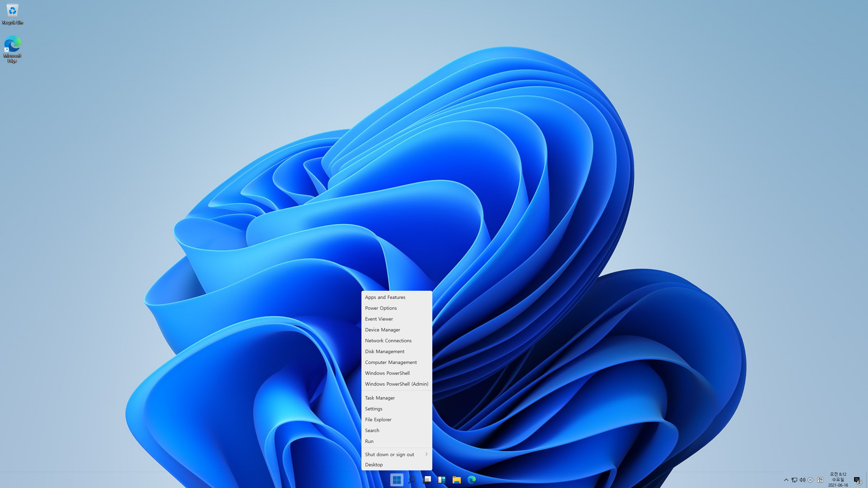This screenshot has height=488, width=868.
Task: Click Apps and Features entry
Action: pos(385,297)
